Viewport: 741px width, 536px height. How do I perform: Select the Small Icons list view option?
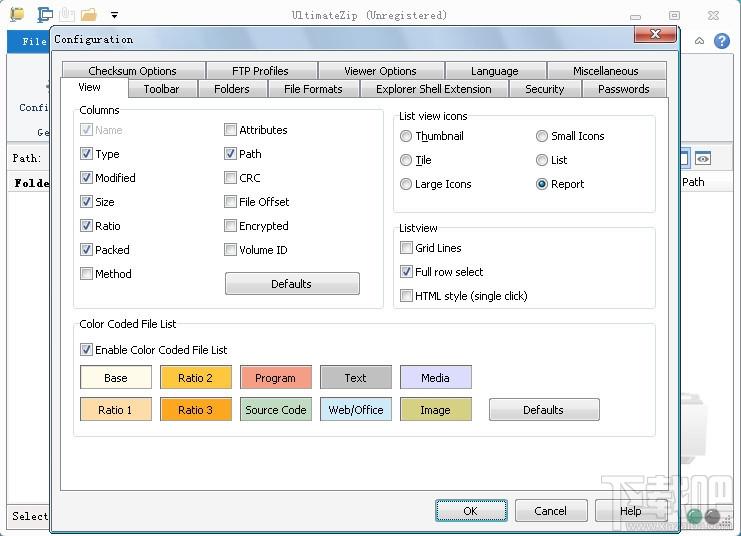[542, 136]
